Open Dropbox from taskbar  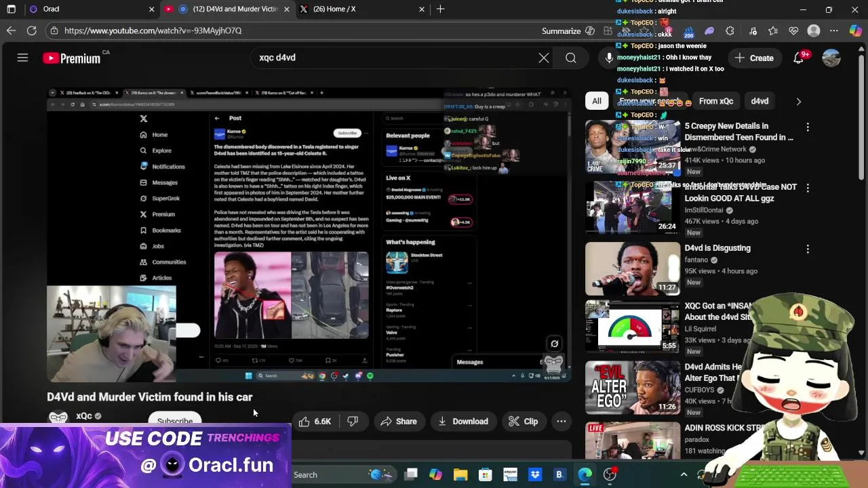tap(534, 474)
